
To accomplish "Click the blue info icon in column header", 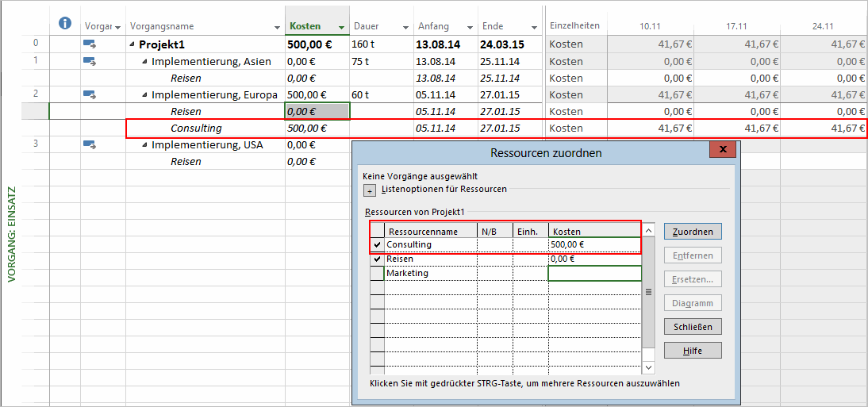I will (66, 24).
